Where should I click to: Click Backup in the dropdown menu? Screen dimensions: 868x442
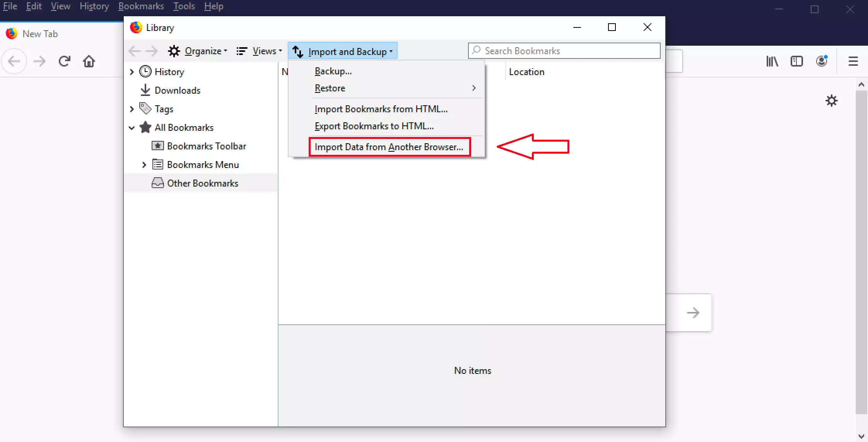point(333,70)
